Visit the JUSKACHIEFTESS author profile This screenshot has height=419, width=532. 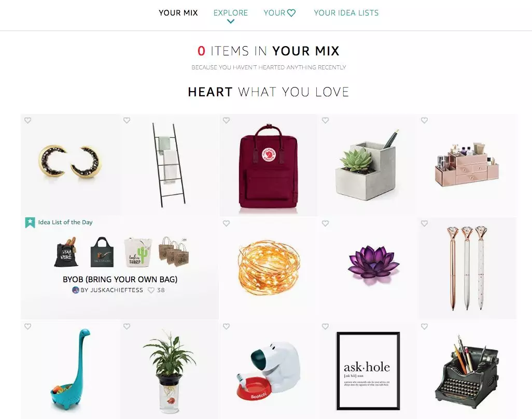pyautogui.click(x=111, y=290)
